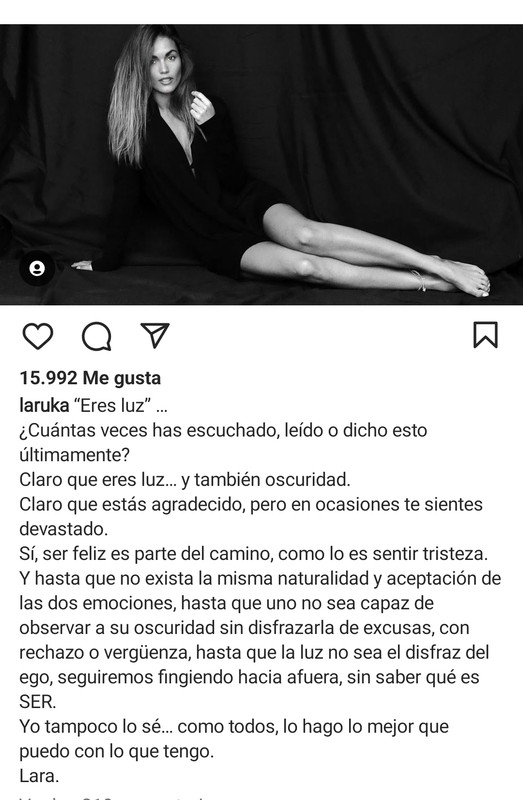Click the word "últimamente?" in the caption
This screenshot has height=800, width=523.
point(74,455)
